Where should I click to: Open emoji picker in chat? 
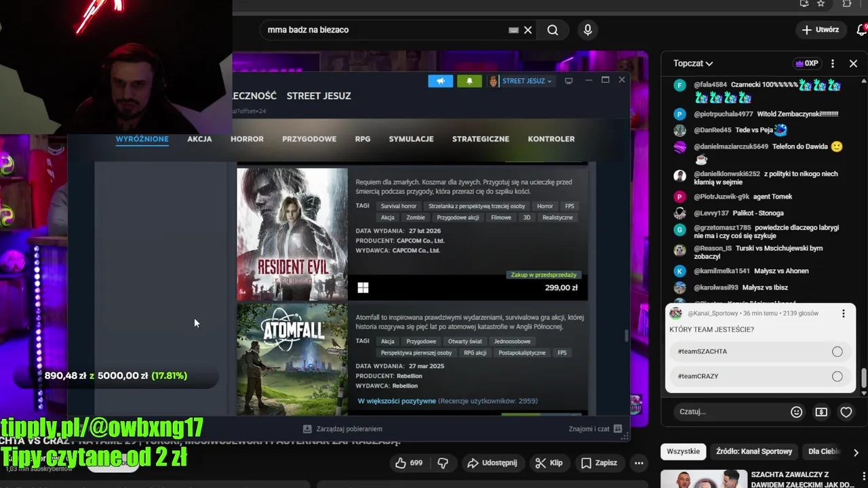tap(797, 411)
